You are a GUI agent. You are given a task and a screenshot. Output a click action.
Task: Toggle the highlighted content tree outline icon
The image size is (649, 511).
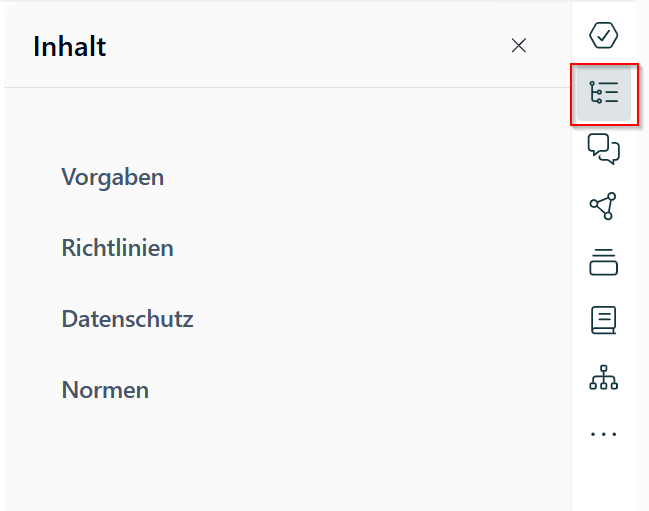[604, 92]
